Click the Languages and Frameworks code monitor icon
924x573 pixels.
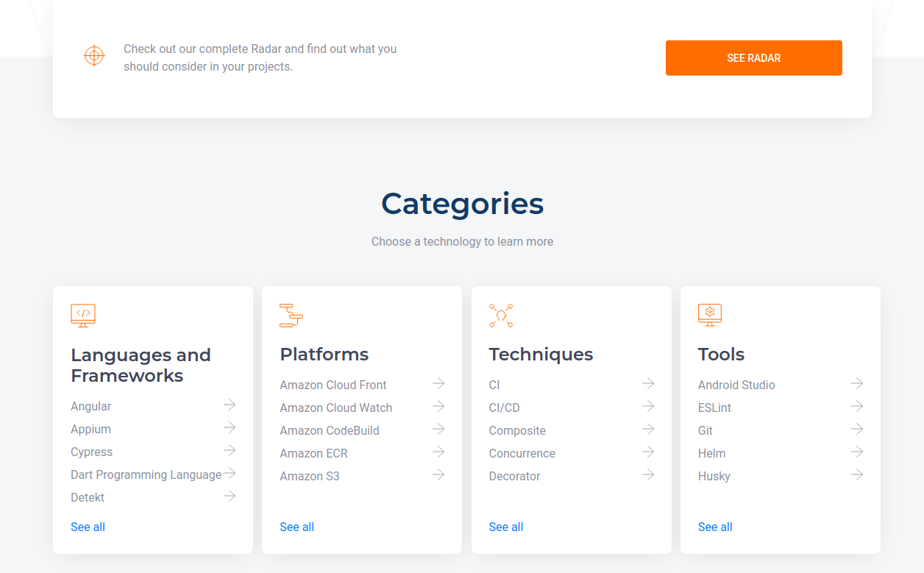click(x=83, y=315)
